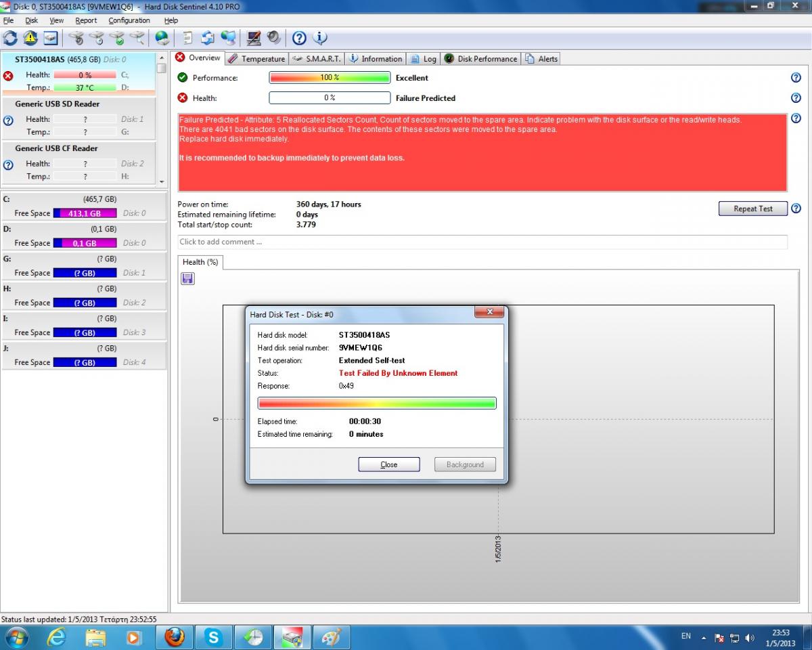812x650 pixels.
Task: Close Hard Disk Test dialog with red X
Action: pos(489,312)
